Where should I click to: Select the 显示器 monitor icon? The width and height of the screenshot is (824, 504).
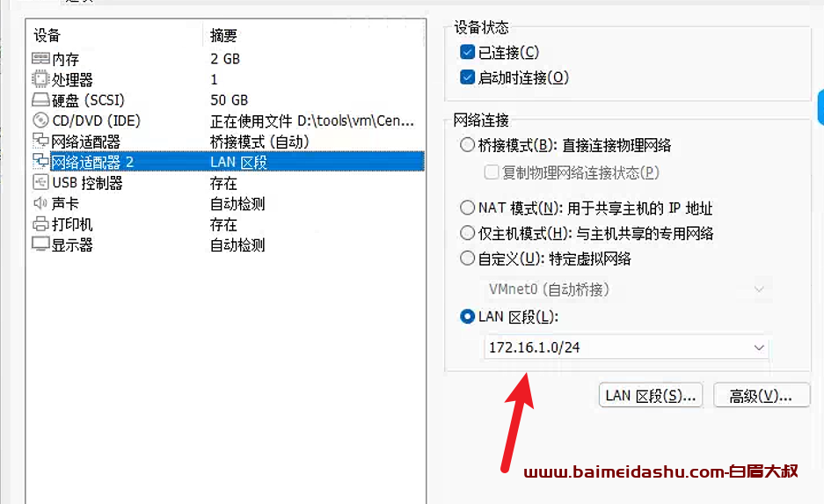[40, 245]
